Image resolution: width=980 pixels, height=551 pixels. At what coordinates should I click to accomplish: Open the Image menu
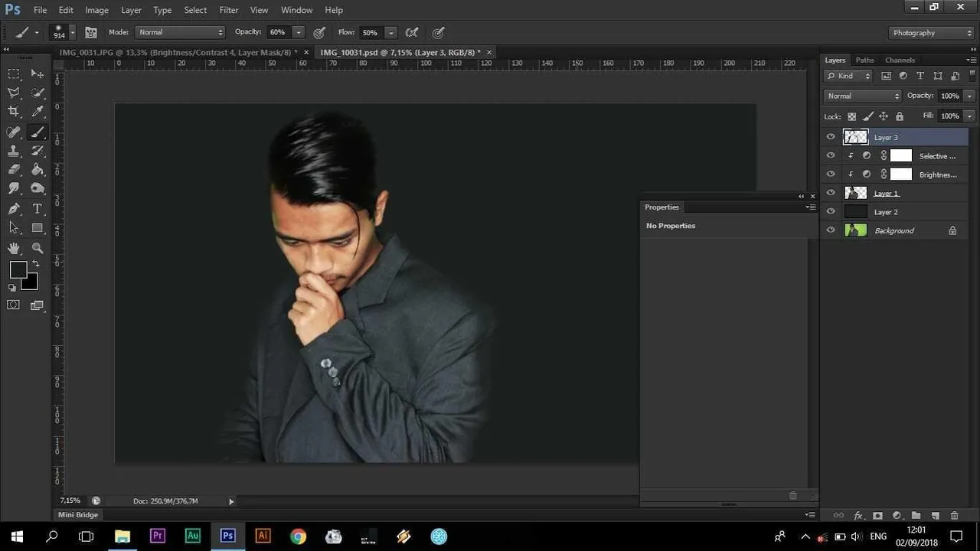pos(96,10)
